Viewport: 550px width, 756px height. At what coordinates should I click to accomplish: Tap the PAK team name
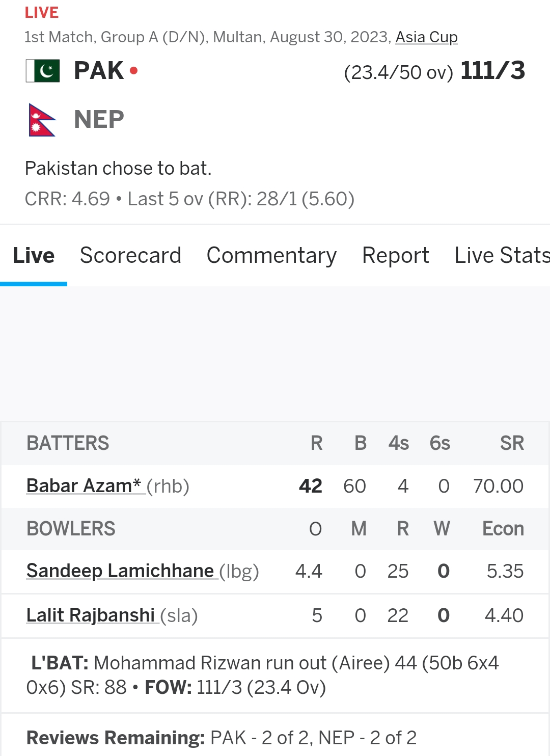pos(99,70)
